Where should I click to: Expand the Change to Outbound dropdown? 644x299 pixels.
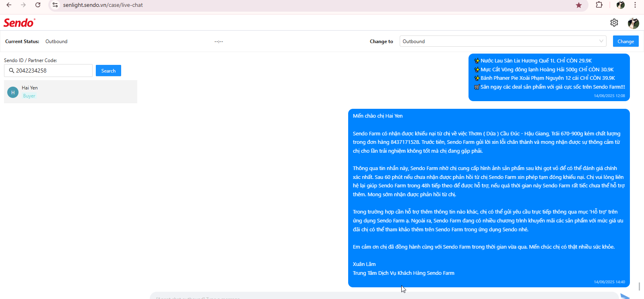[503, 41]
